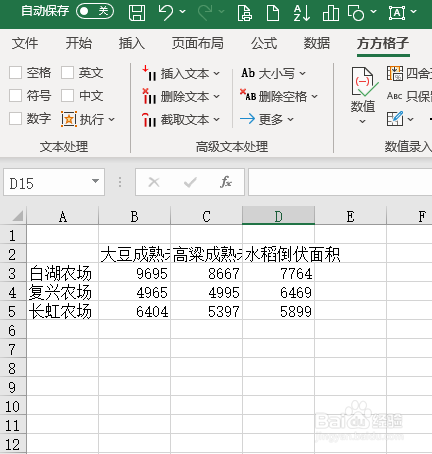Open the Undo history dropdown arrow
The width and height of the screenshot is (432, 454).
tap(182, 12)
